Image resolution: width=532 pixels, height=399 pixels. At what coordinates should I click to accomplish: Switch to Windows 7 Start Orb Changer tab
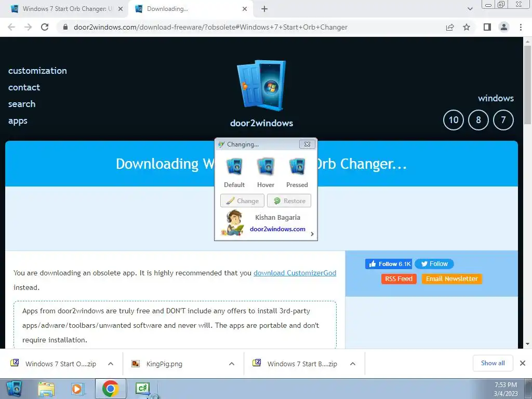tap(63, 9)
